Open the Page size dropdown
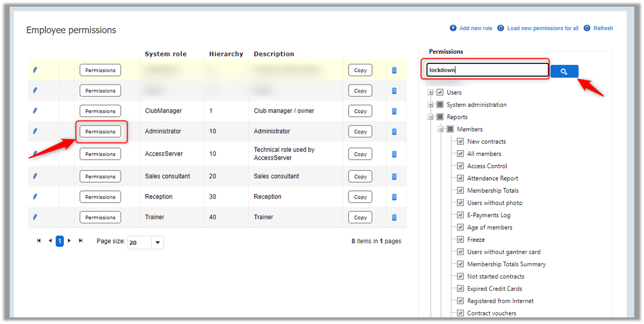The height and width of the screenshot is (324, 644). click(x=158, y=243)
